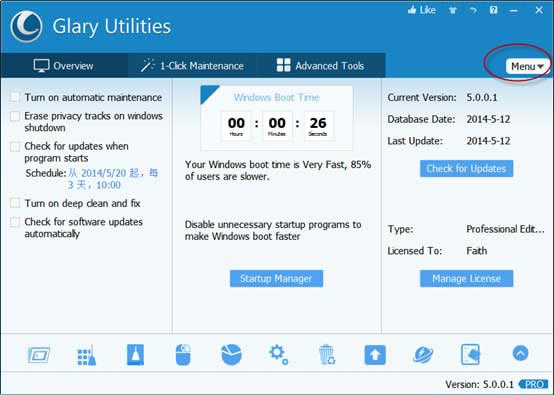Viewport: 554px width, 395px height.
Task: Check Check for software updates automatically
Action: click(15, 222)
